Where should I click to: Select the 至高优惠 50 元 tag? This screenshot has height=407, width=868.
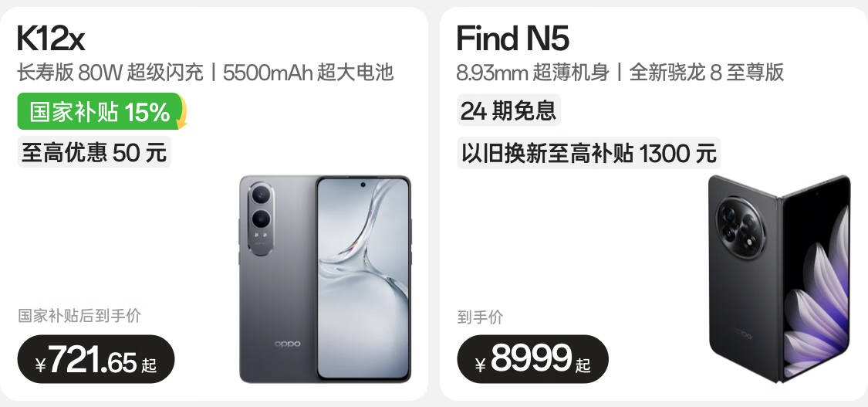click(94, 151)
